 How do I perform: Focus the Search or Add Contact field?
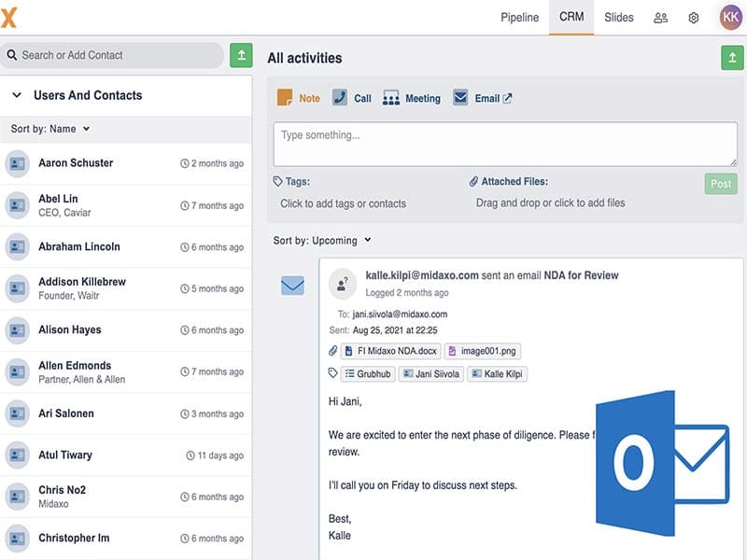[x=112, y=55]
